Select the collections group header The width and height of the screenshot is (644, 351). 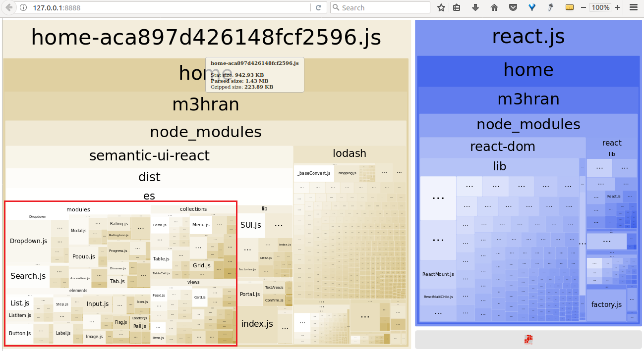(193, 209)
